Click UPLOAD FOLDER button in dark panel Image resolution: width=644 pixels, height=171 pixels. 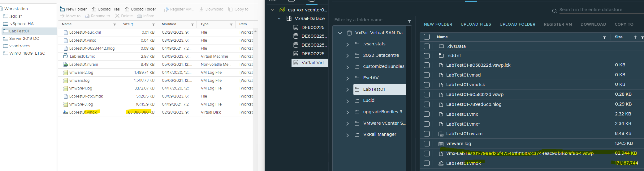tap(517, 24)
